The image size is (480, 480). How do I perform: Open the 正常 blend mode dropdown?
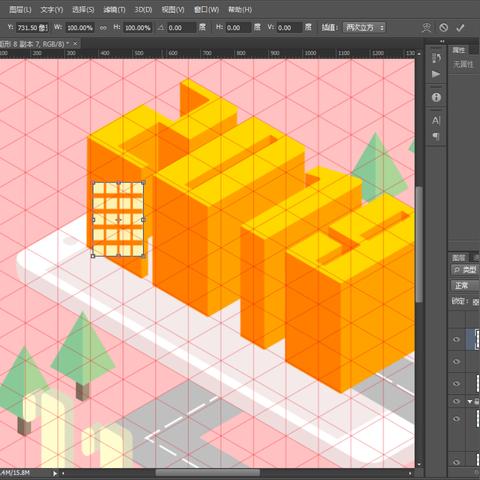click(465, 286)
